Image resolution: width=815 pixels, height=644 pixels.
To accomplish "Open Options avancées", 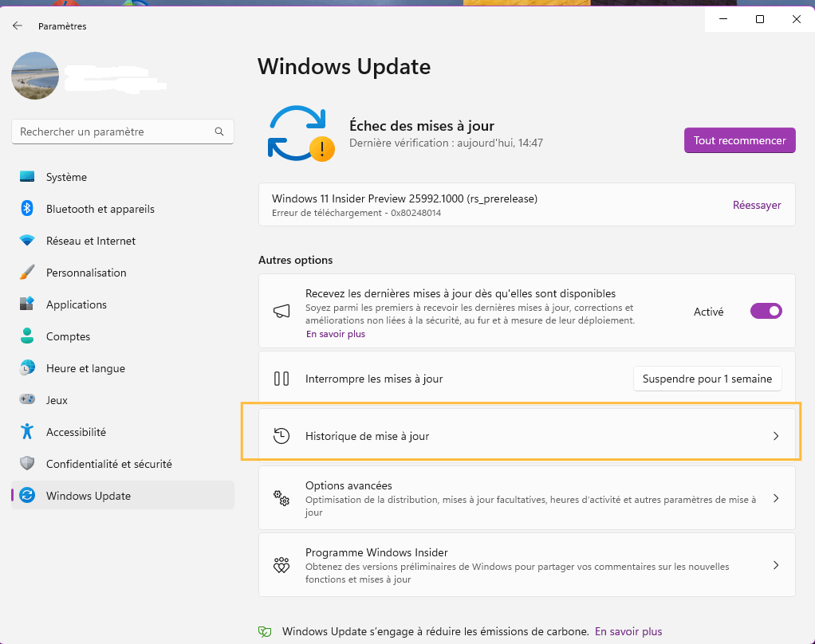I will pyautogui.click(x=527, y=498).
